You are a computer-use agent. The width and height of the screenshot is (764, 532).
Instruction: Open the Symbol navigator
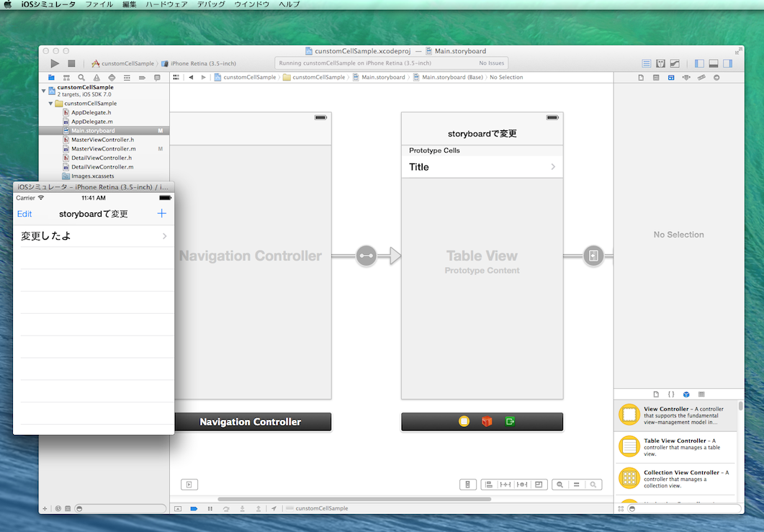point(66,78)
